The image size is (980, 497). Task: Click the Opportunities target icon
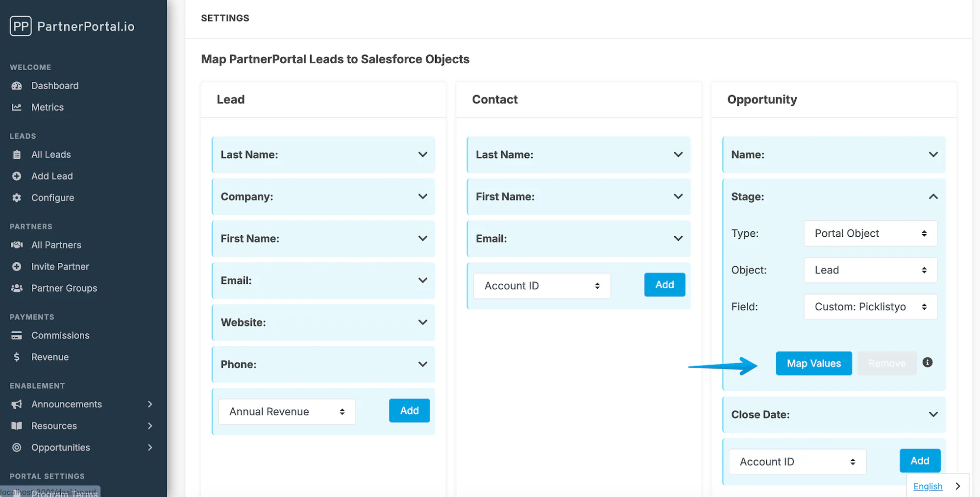pyautogui.click(x=17, y=447)
